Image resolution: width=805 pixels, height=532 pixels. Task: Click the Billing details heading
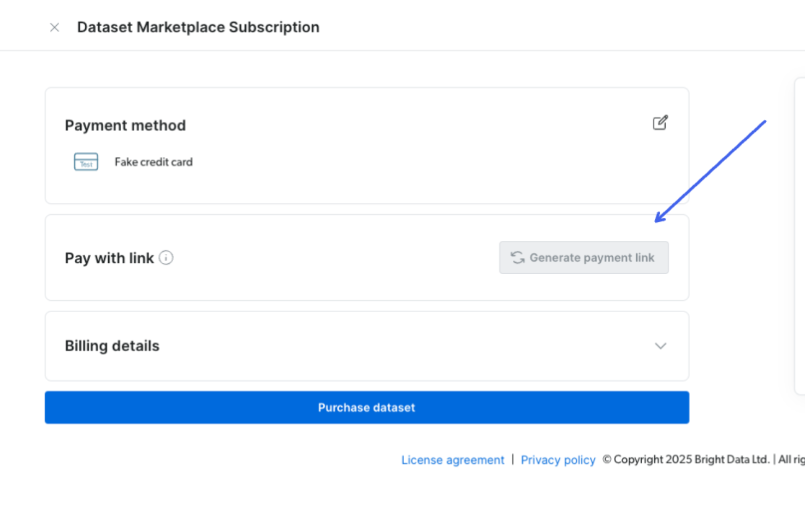tap(112, 346)
